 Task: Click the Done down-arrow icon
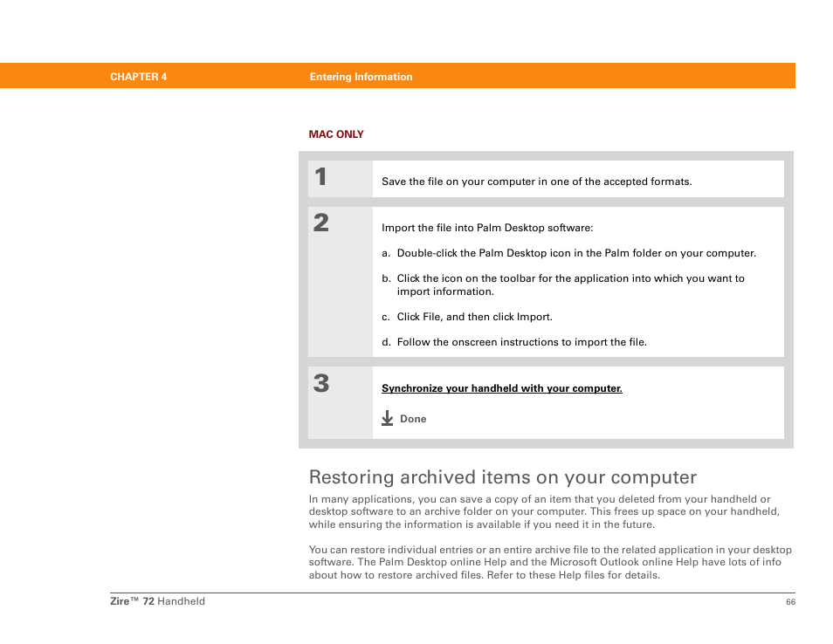pos(388,418)
